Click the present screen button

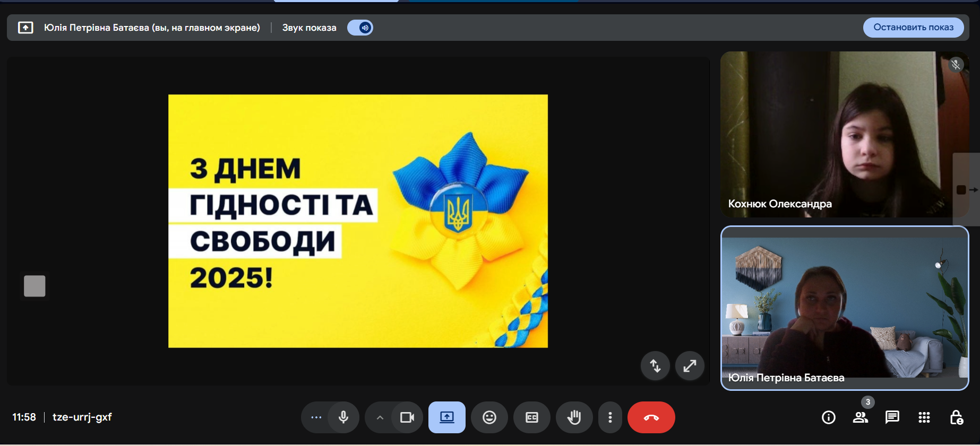tap(446, 417)
